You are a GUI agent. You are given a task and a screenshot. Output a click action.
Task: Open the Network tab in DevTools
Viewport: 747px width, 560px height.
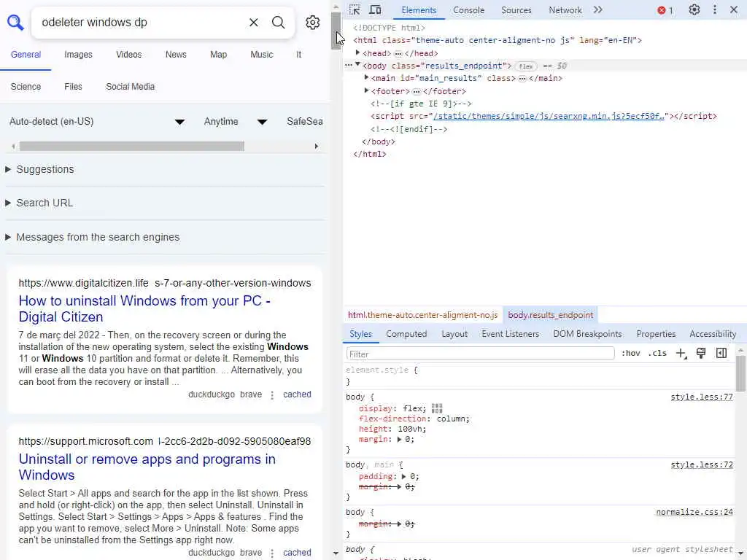[x=565, y=10]
